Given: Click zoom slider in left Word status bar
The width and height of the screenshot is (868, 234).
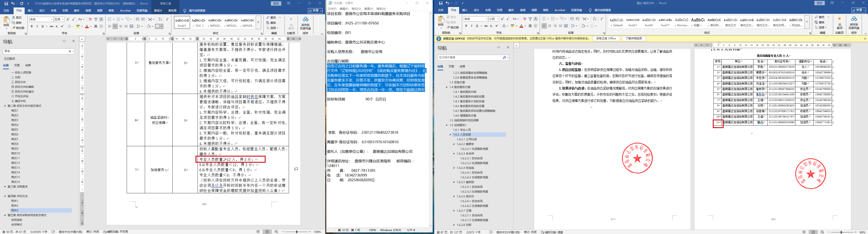Looking at the screenshot, I should [x=297, y=232].
